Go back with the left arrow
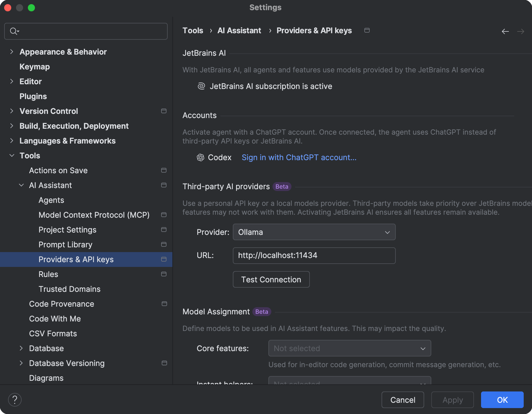 (x=505, y=31)
